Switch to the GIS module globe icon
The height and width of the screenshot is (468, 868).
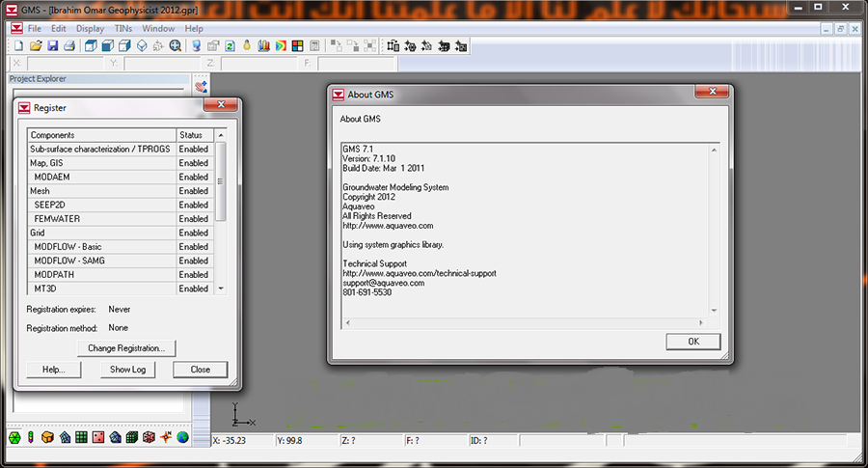click(x=182, y=437)
